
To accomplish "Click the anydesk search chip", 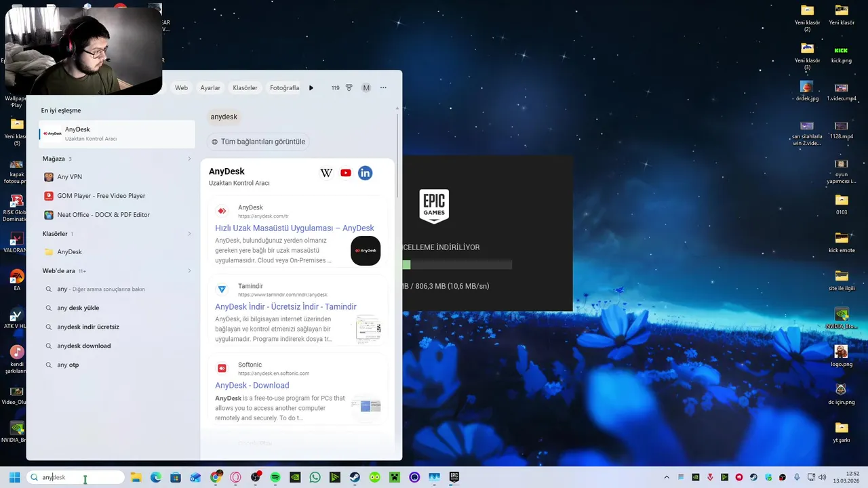I will 224,117.
